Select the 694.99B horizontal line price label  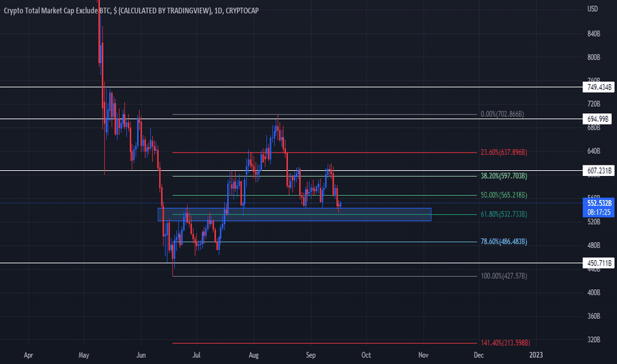click(597, 119)
